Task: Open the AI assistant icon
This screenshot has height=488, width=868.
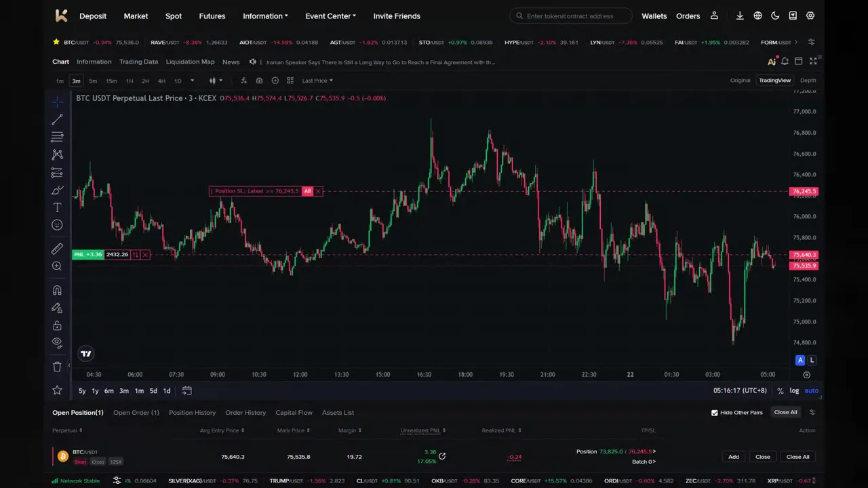Action: click(772, 62)
